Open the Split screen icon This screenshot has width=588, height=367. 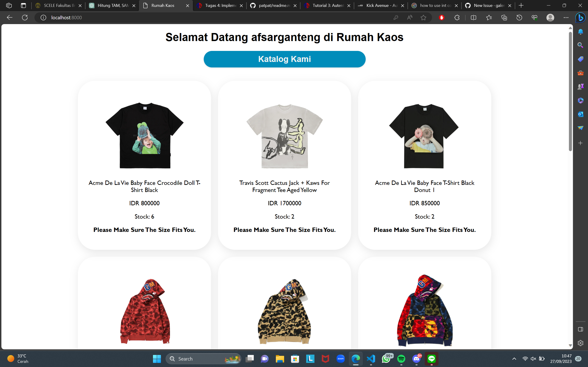pos(474,17)
